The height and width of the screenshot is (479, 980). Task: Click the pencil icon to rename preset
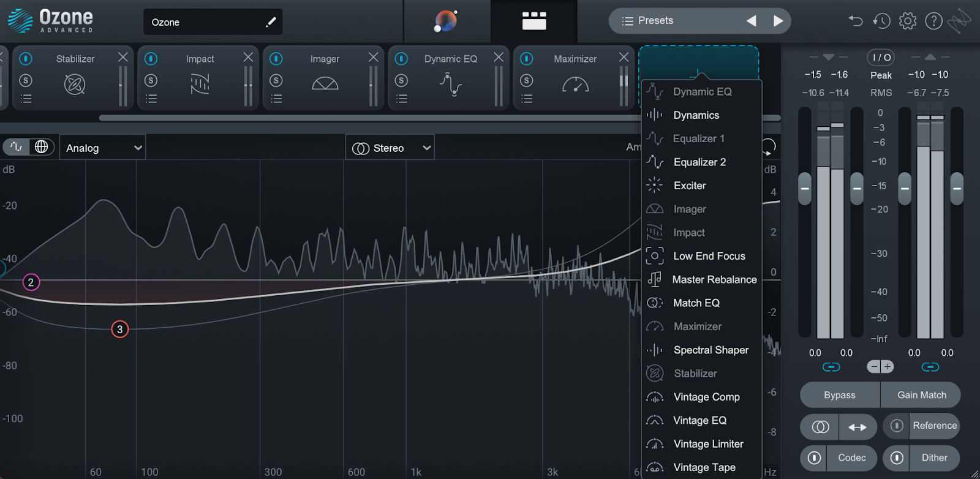tap(271, 22)
